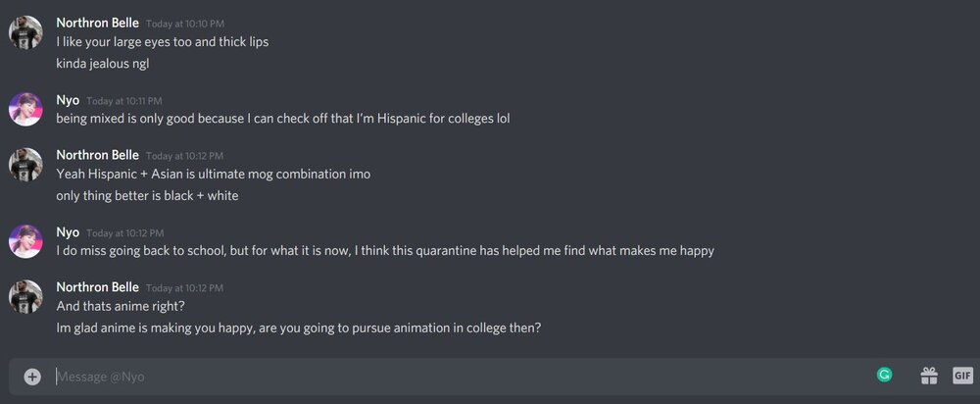Click timestamp Today at 10:11 PM

pyautogui.click(x=124, y=101)
